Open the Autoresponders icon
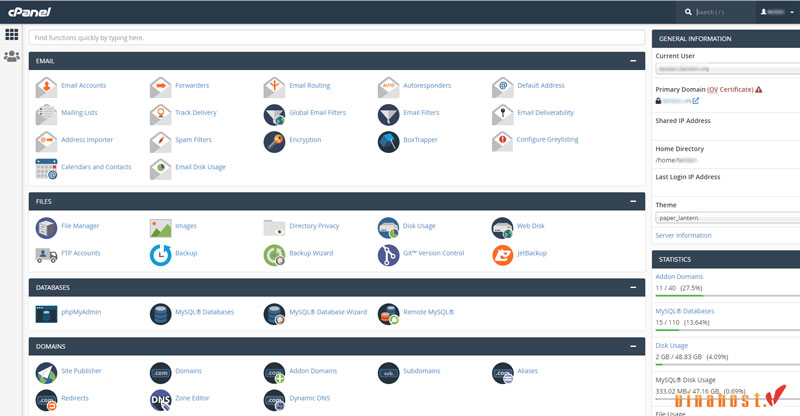800x416 pixels. tap(389, 86)
